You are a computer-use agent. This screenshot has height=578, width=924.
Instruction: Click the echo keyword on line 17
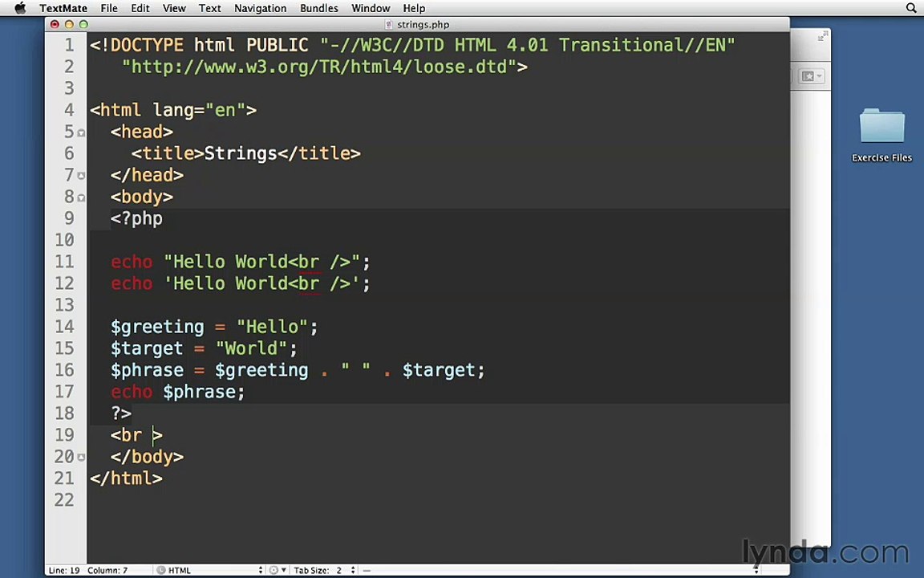pos(132,393)
